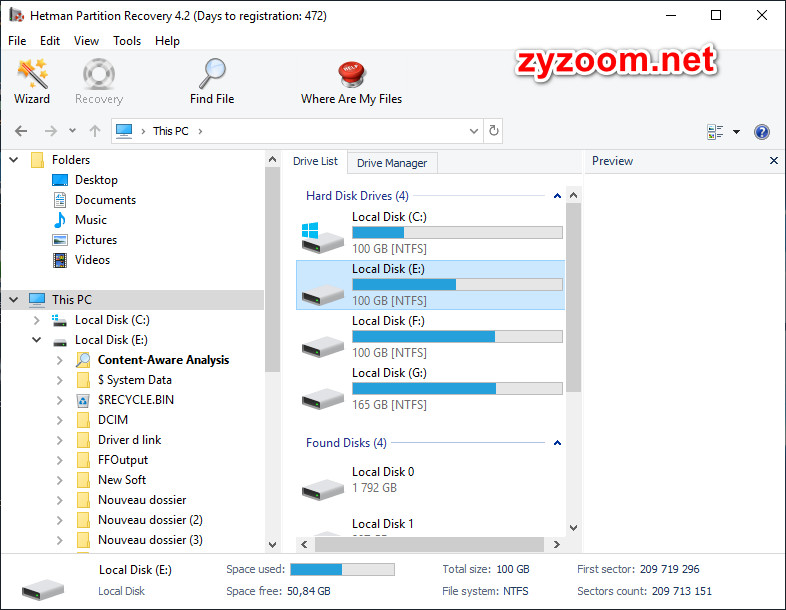
Task: Launch the Wizard tool
Action: click(x=32, y=81)
